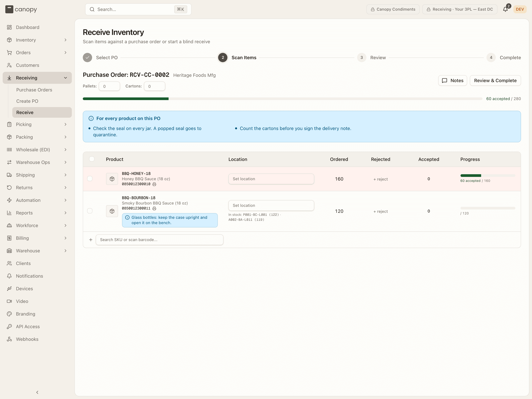Check the BBQ-BOURBON-18 row checkbox
This screenshot has width=532, height=399.
coord(90,211)
